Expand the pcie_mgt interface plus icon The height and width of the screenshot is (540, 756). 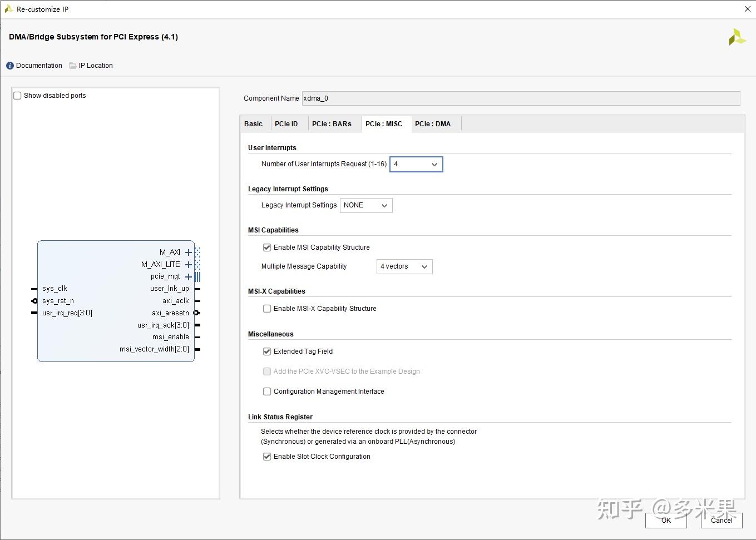[x=188, y=276]
